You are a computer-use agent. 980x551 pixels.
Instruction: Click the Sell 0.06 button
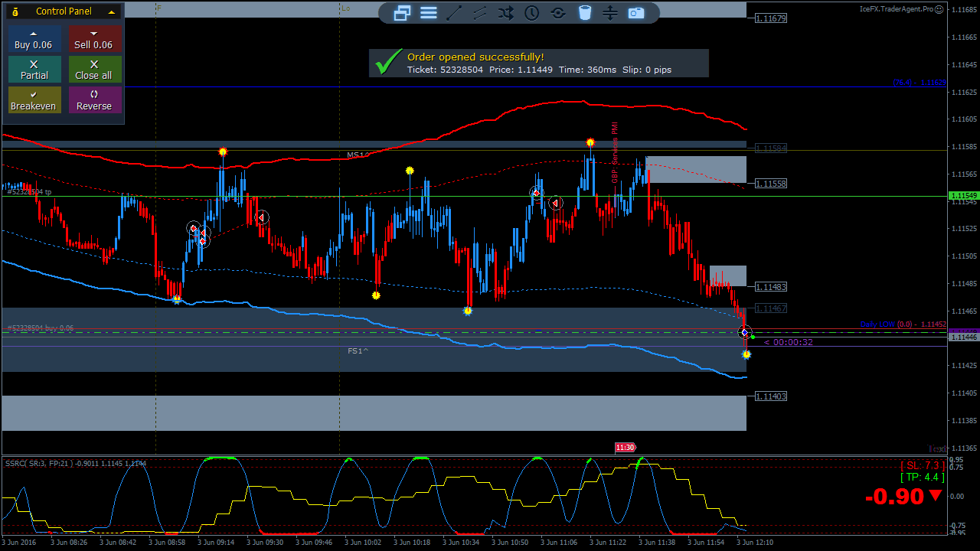click(94, 40)
